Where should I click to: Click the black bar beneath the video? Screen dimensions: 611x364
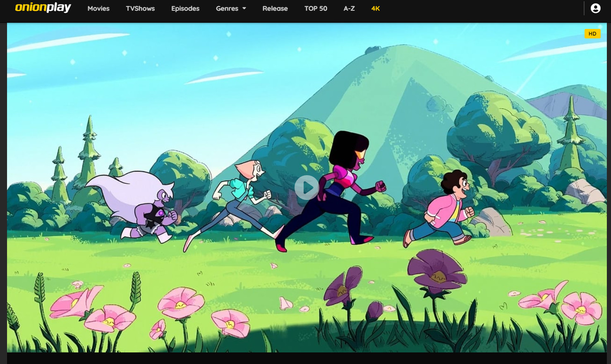306,358
